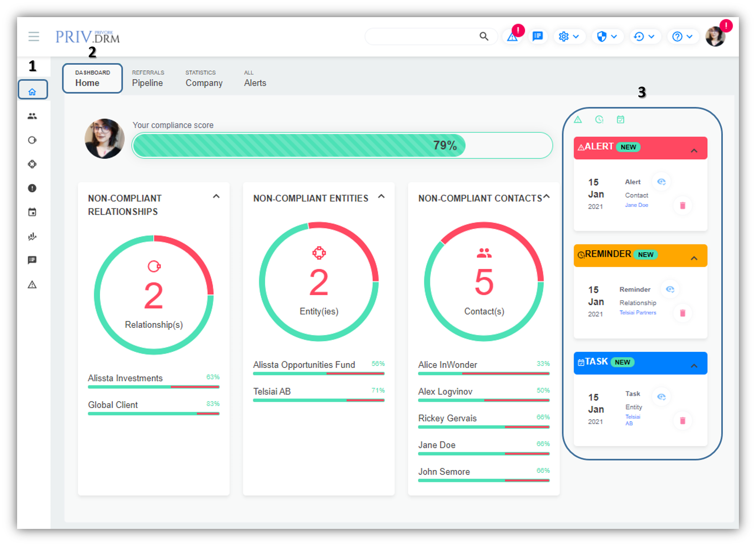Collapse the red ALERT section
Viewport: 756px width, 546px height.
pyautogui.click(x=694, y=150)
